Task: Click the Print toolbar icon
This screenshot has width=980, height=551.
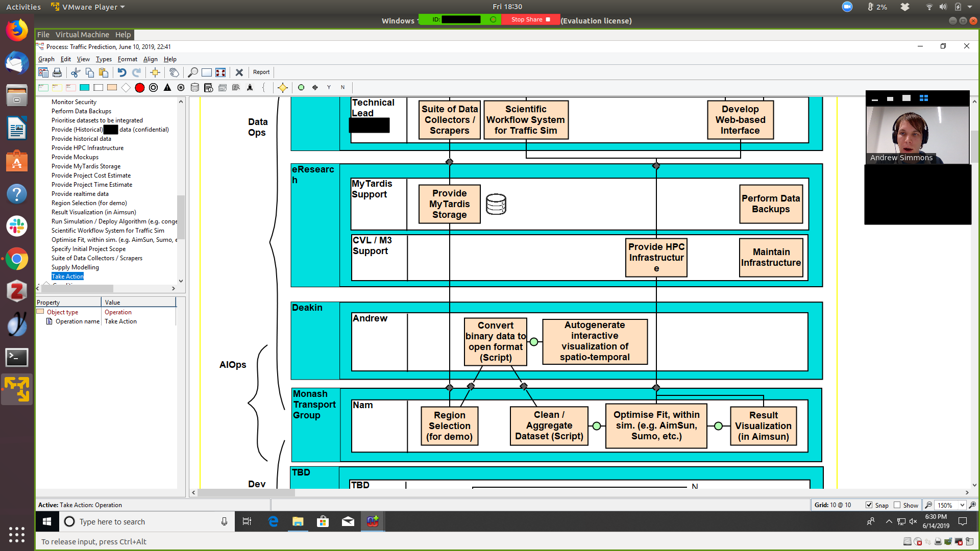Action: tap(57, 72)
